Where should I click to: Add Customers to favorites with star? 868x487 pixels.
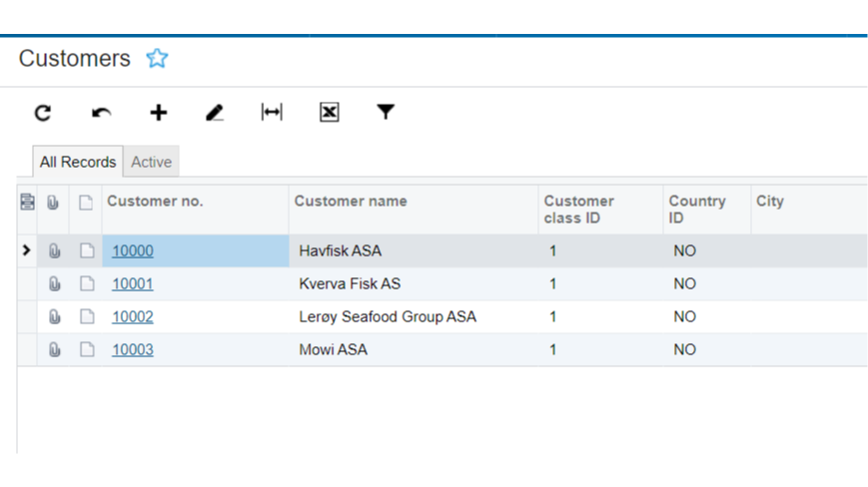tap(157, 58)
